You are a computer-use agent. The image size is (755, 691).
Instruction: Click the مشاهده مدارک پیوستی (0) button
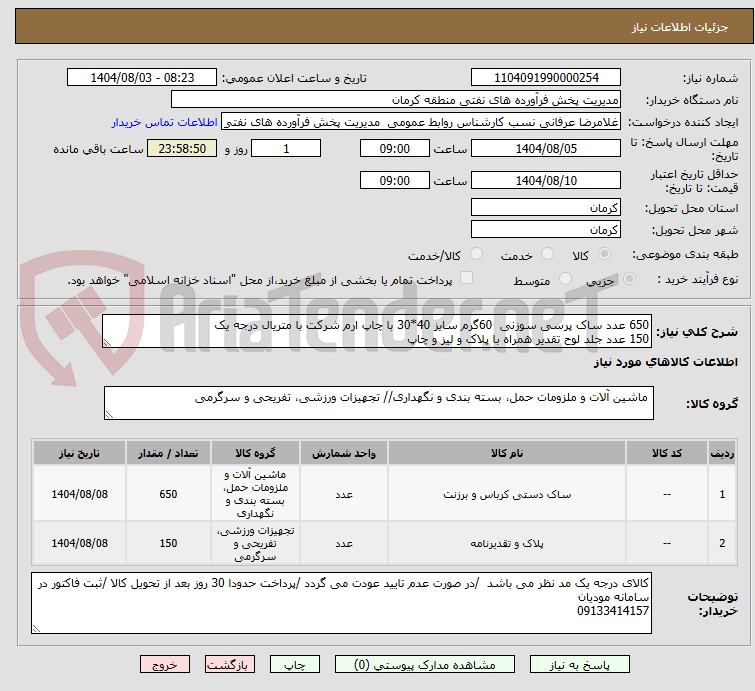tap(425, 665)
